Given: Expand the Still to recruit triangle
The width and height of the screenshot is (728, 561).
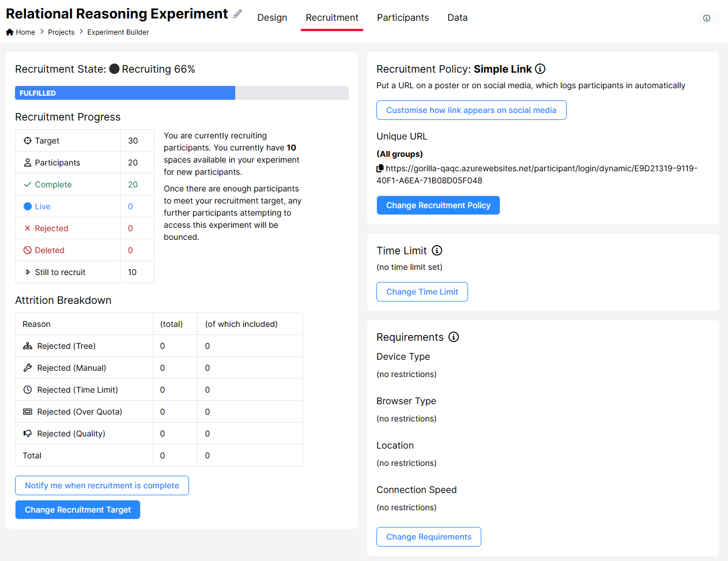Looking at the screenshot, I should 28,272.
